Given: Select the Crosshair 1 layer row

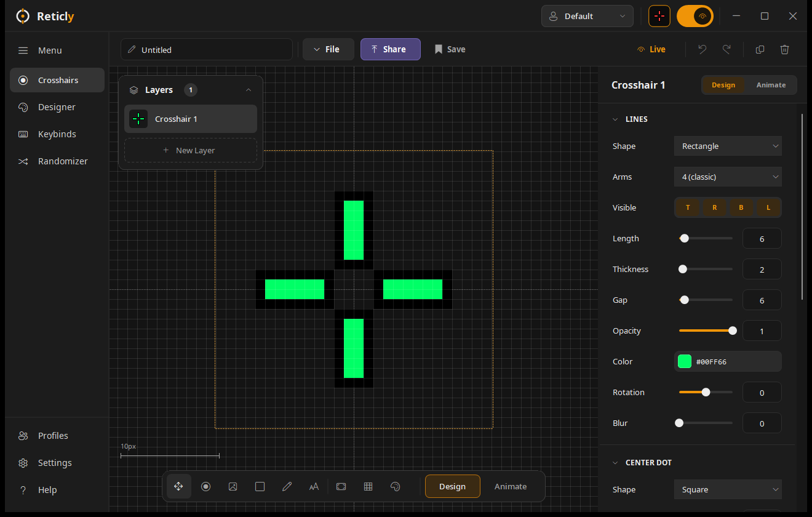Looking at the screenshot, I should tap(191, 119).
